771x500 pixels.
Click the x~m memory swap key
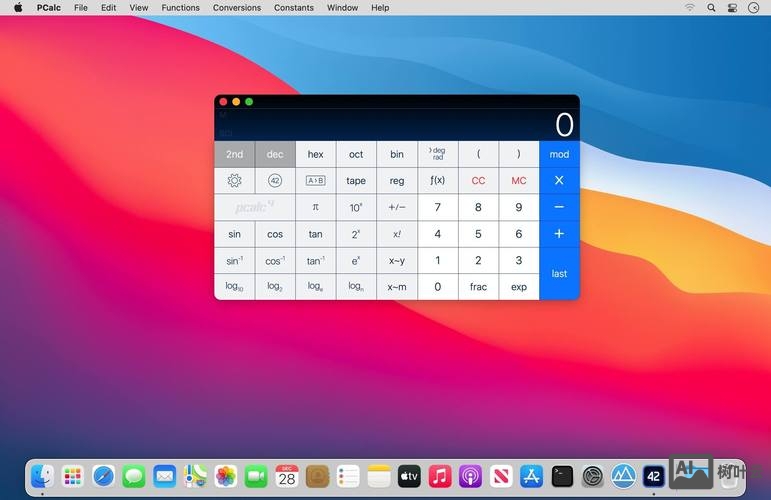pos(397,287)
